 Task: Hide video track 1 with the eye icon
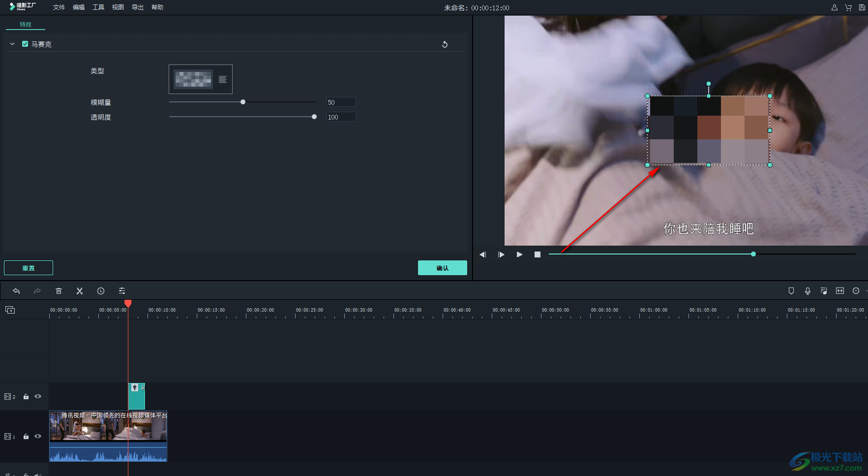coord(38,436)
